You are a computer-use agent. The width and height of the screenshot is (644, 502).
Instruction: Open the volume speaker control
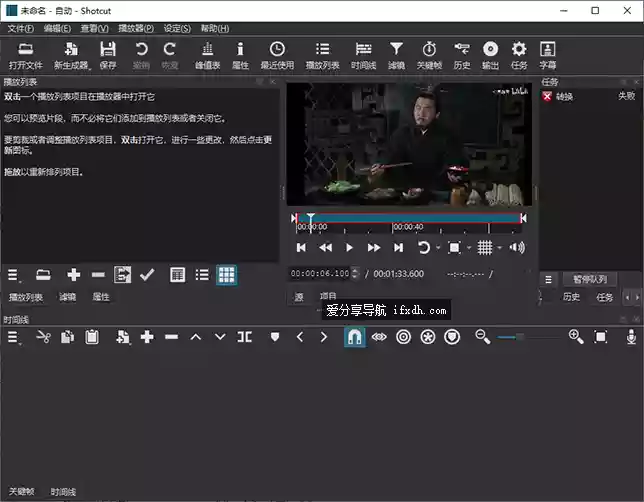(517, 247)
